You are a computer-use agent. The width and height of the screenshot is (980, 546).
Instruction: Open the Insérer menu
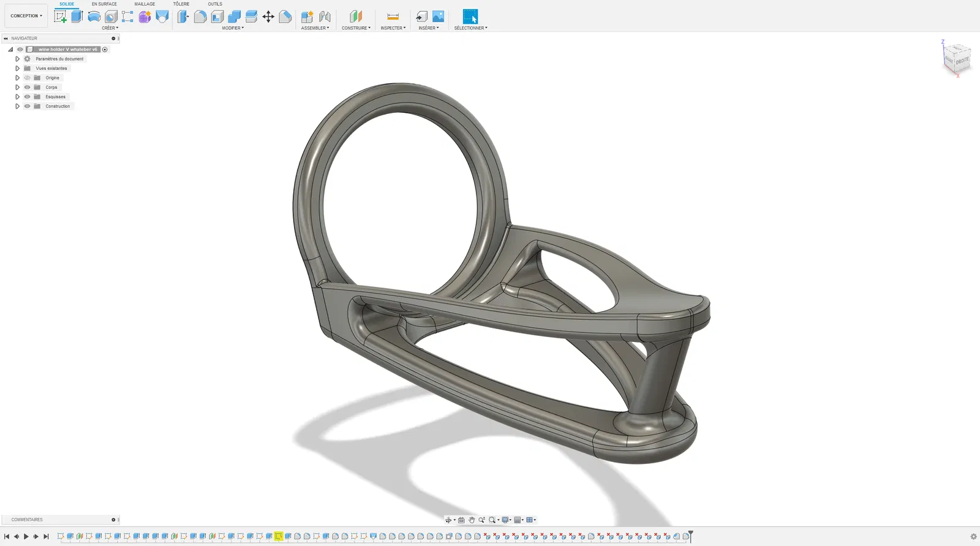tap(429, 28)
